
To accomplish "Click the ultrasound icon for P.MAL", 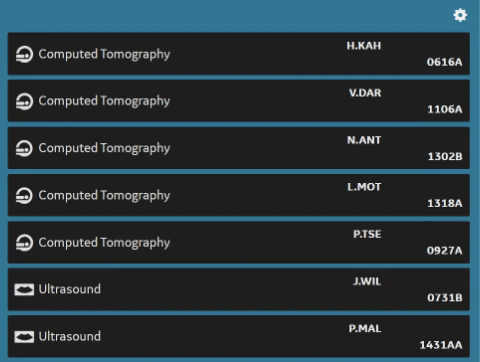I will click(24, 337).
